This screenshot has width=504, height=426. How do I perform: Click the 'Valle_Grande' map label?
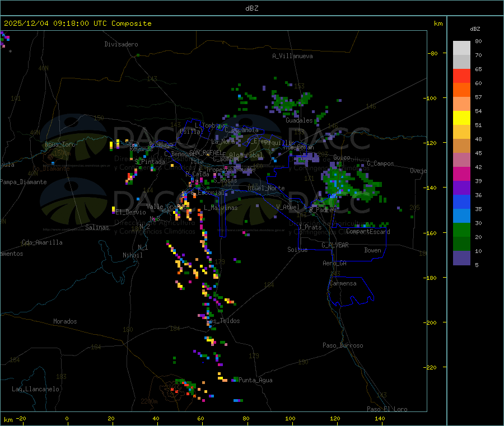165,206
